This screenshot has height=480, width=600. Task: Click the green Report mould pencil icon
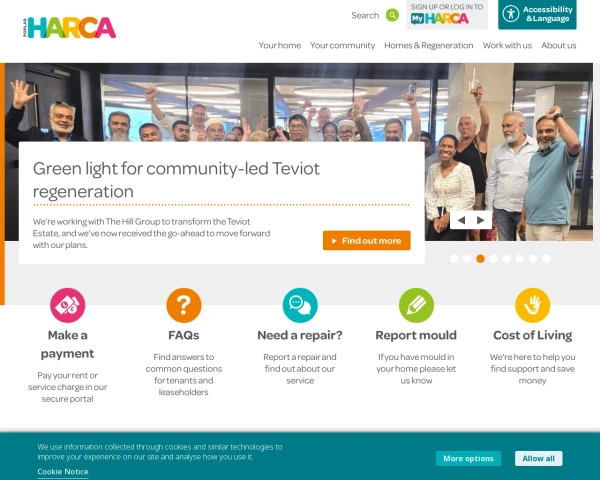[x=416, y=305]
